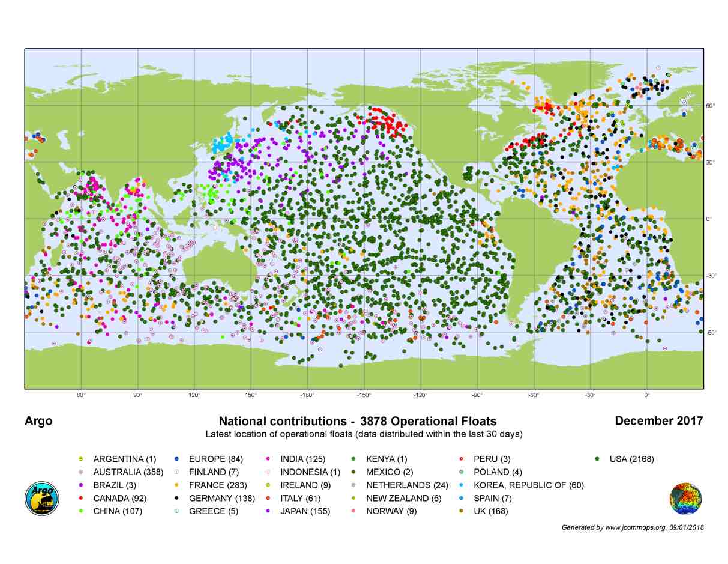Click the Argo heading text
Viewport: 728px width, 564px height.
click(38, 421)
